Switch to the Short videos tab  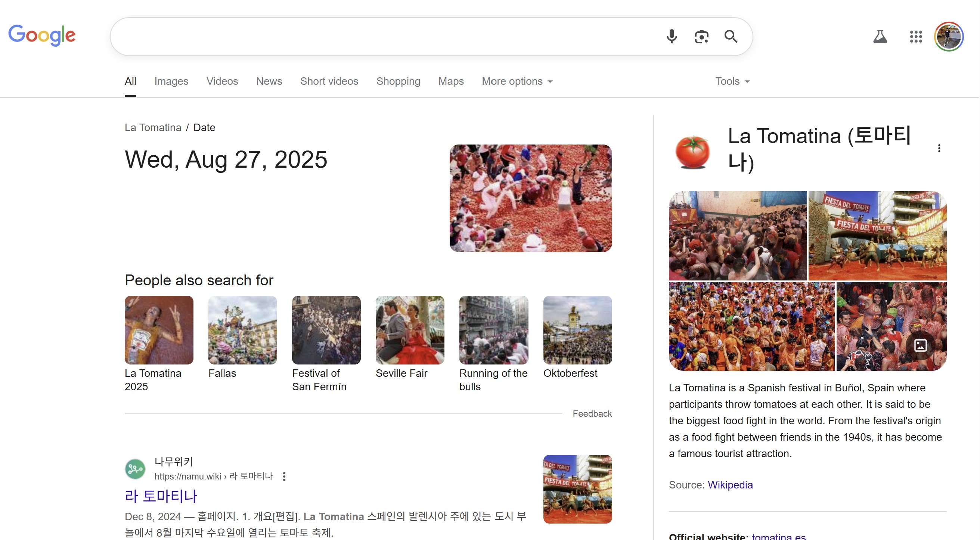(x=329, y=81)
